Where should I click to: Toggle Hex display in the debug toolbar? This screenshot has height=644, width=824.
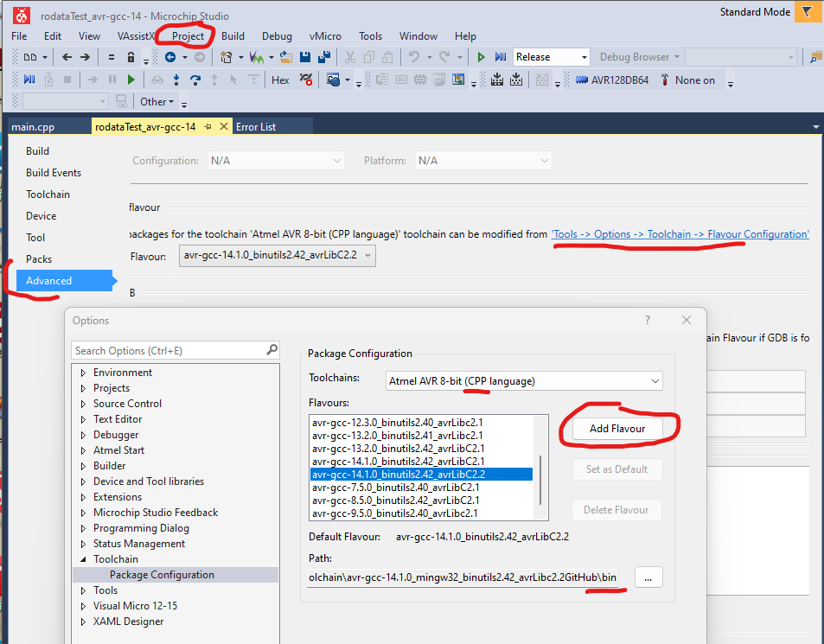click(280, 80)
